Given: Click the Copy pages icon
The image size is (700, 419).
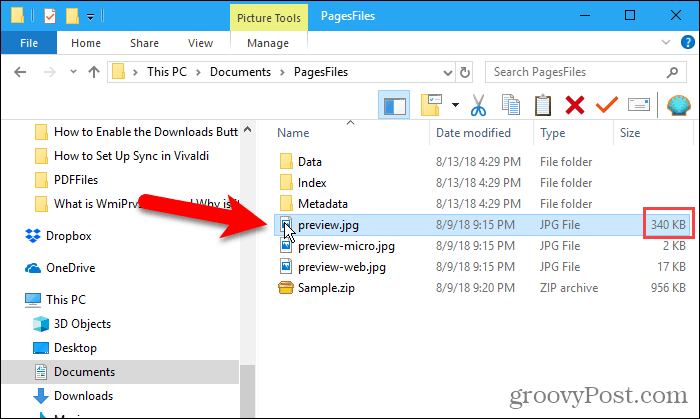Looking at the screenshot, I should (x=511, y=105).
